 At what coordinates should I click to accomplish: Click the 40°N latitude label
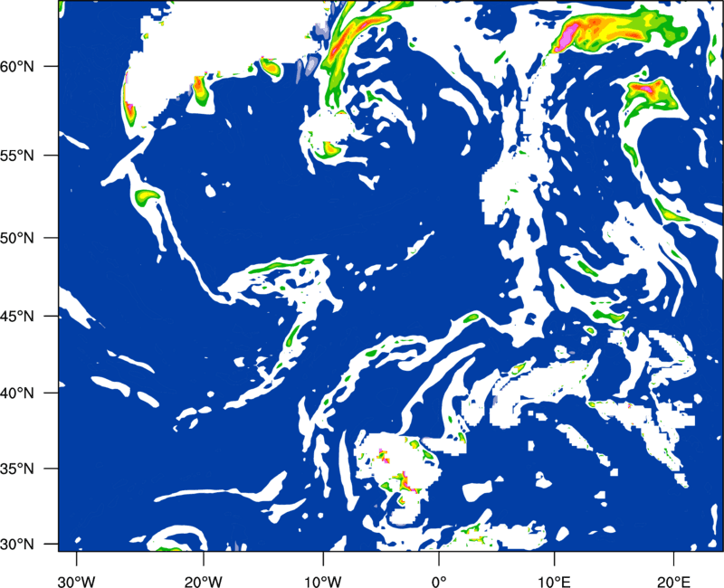pos(17,394)
